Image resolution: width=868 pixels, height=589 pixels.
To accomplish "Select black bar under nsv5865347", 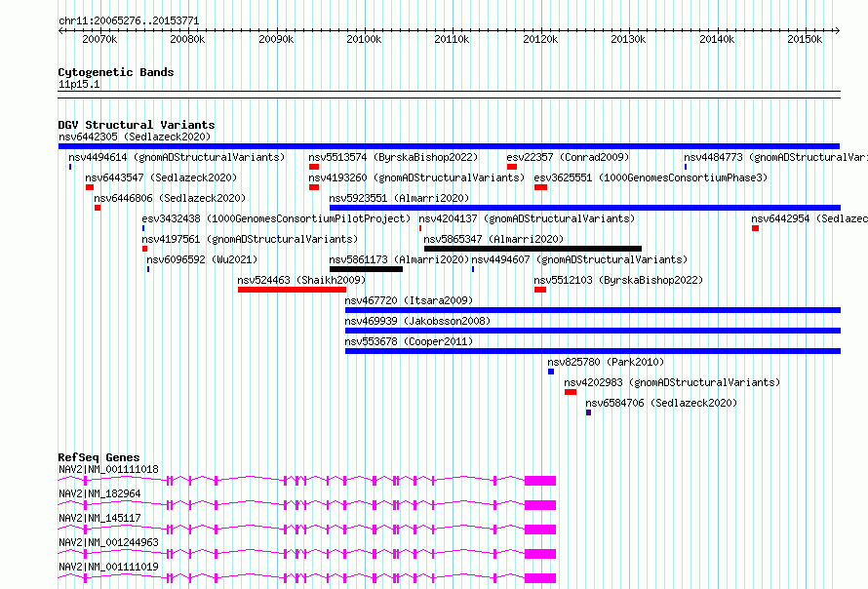I will (533, 249).
